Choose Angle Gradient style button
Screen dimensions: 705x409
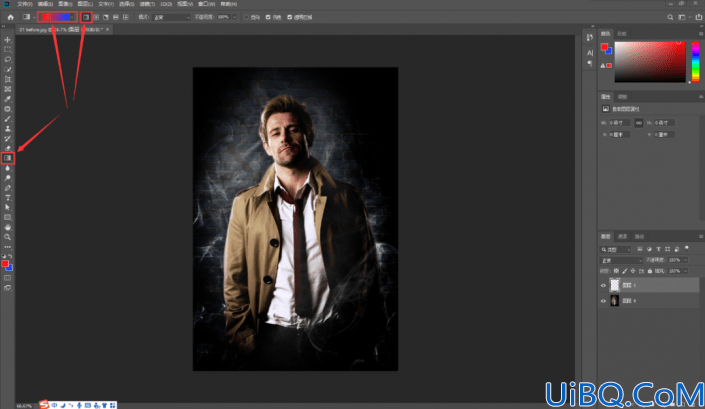point(106,17)
